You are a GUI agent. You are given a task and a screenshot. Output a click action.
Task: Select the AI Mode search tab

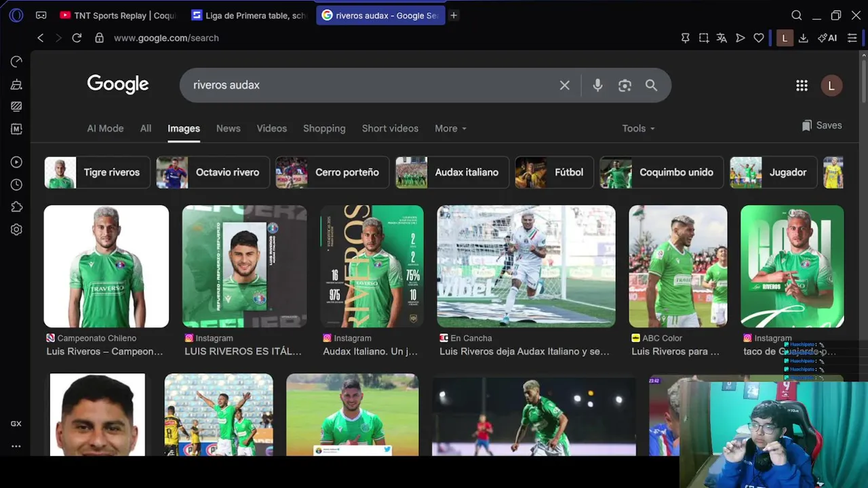105,128
